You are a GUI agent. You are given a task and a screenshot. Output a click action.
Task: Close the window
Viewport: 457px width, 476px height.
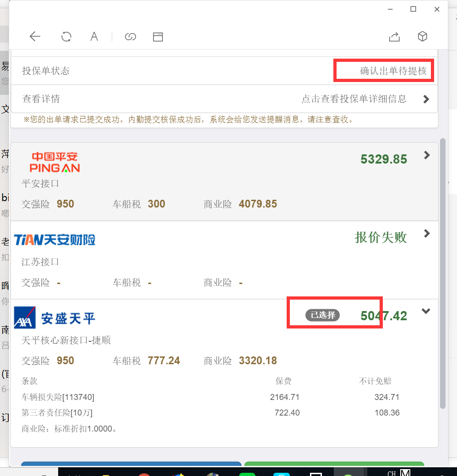[437, 10]
